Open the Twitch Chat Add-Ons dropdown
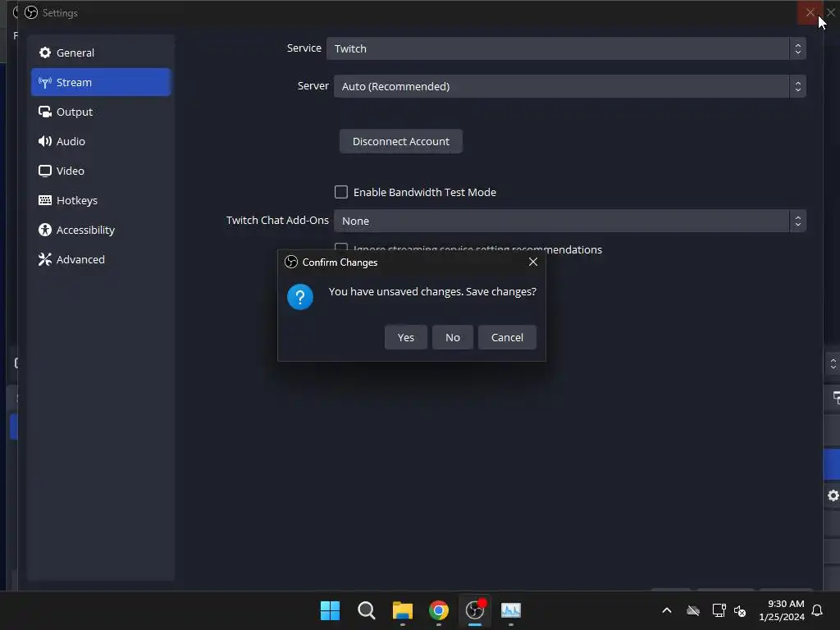 point(569,221)
